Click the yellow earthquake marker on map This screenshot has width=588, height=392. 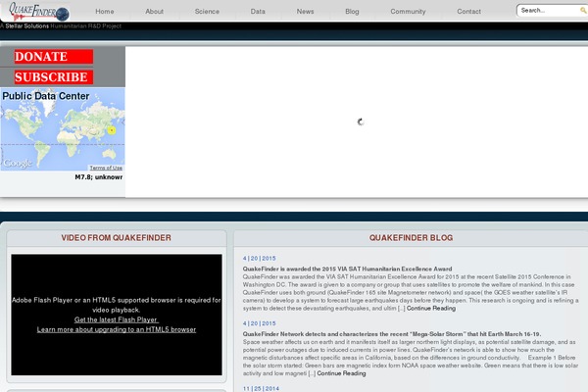(112, 130)
